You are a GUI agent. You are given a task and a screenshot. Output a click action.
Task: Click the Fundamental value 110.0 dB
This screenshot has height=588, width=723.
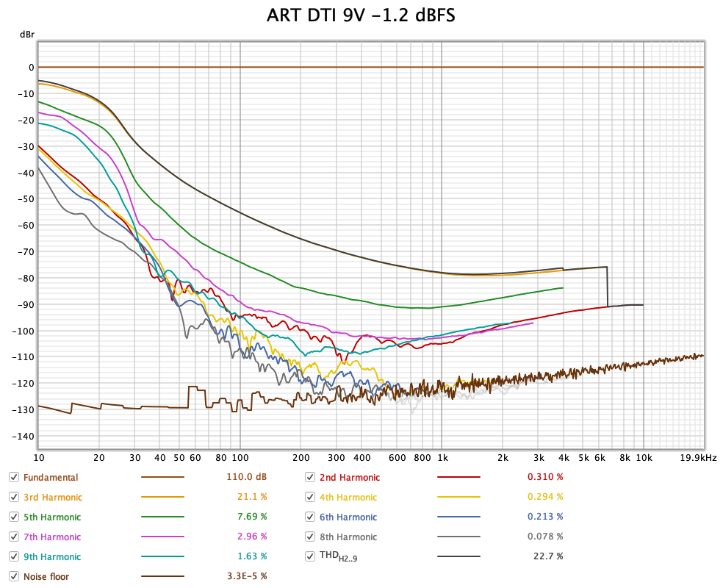(x=246, y=477)
